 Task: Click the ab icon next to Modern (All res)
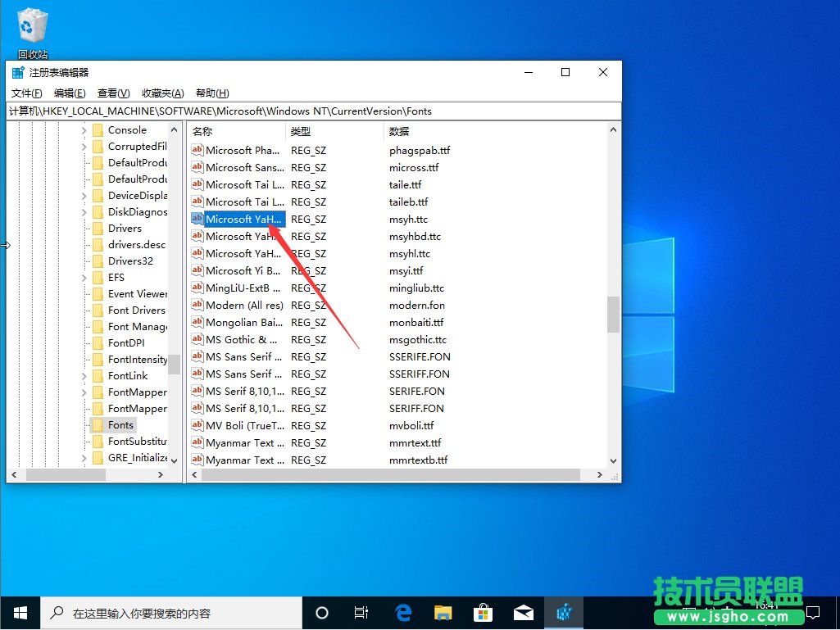coord(197,305)
